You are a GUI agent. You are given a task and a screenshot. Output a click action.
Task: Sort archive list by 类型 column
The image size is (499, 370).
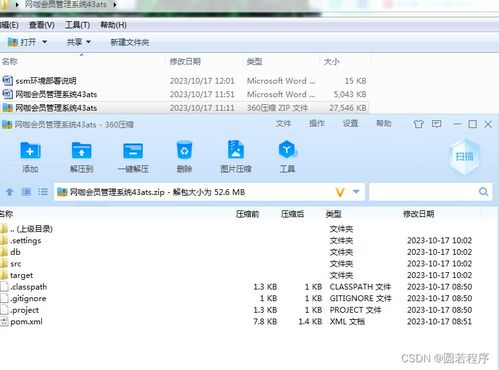[x=334, y=214]
